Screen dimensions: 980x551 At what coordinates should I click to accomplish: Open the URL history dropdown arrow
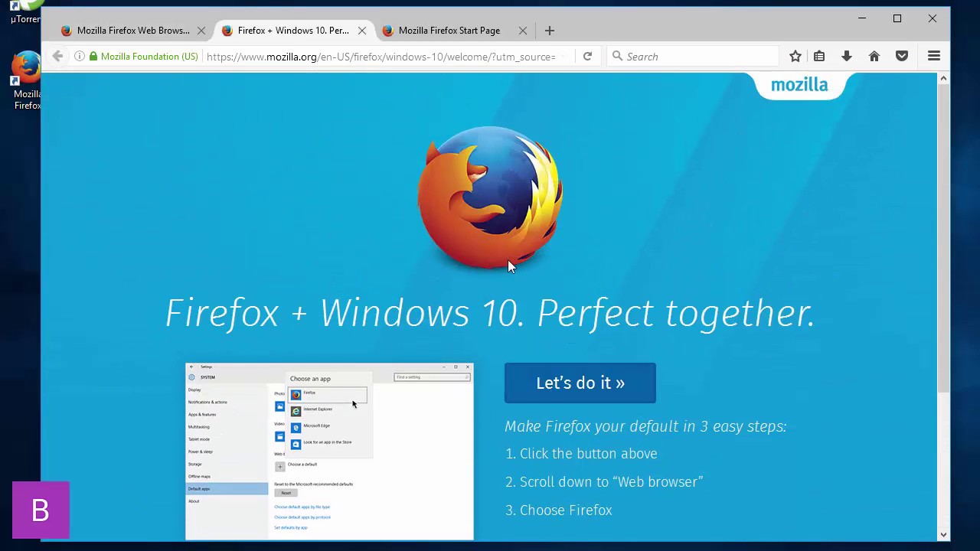click(564, 57)
